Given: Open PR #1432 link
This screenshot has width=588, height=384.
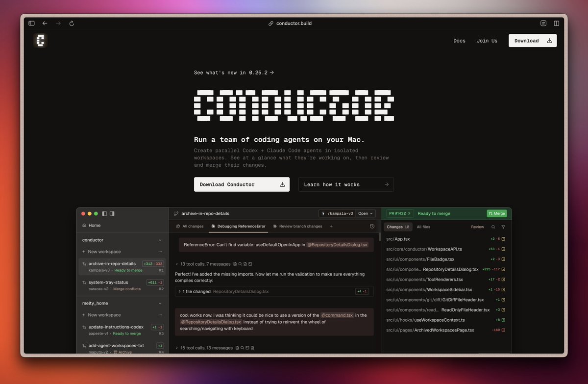Looking at the screenshot, I should 400,214.
